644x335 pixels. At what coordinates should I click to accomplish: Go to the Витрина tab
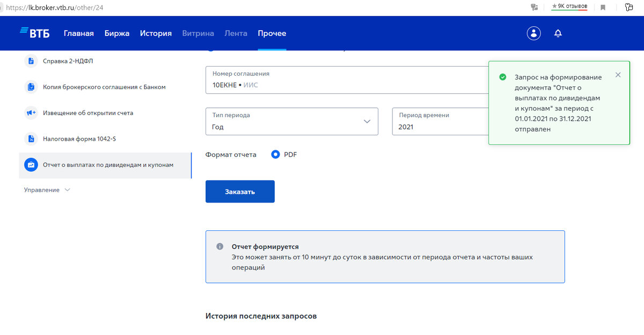(198, 33)
